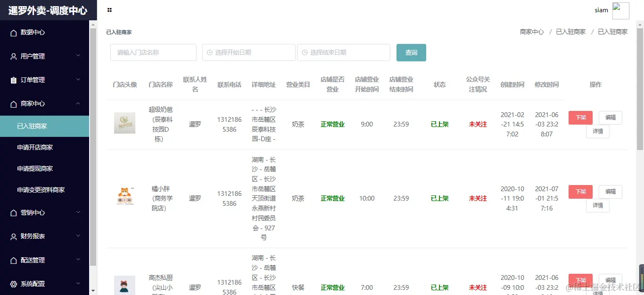The height and width of the screenshot is (295, 644).
Task: Expand the 营销中心 menu chevron
Action: tap(78, 212)
